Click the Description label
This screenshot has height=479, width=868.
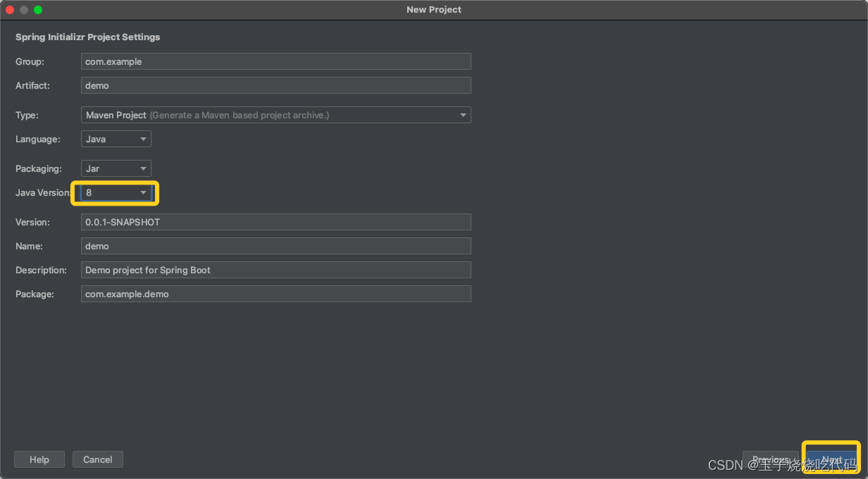click(41, 270)
